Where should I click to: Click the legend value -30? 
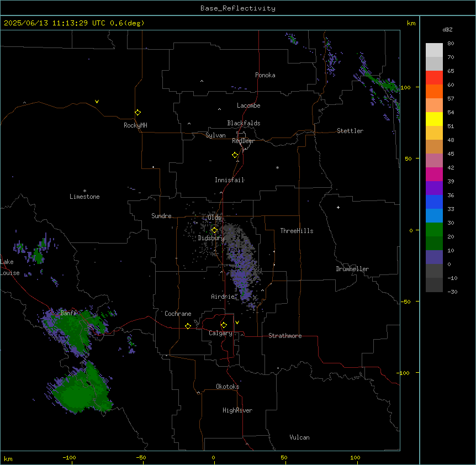pos(452,292)
